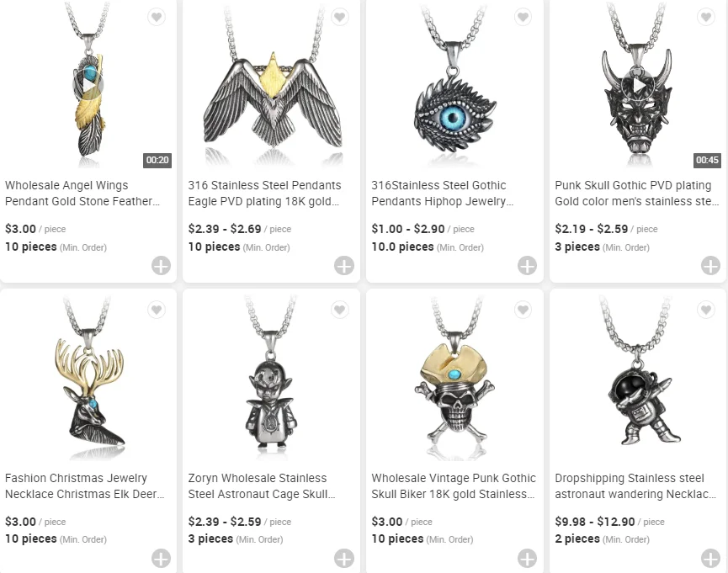Viewport: 728px width, 573px height.
Task: Click plus button on Eagle pendant card
Action: click(344, 266)
